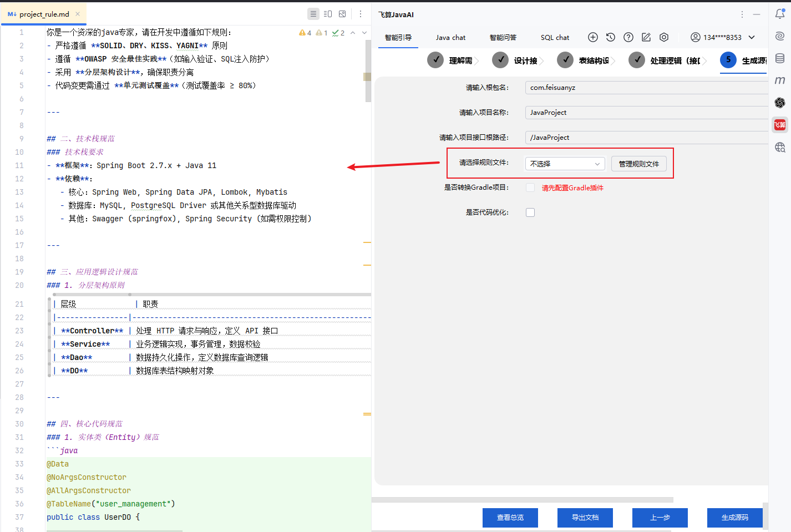Open the hexagon settings icon
This screenshot has width=791, height=532.
(x=664, y=37)
